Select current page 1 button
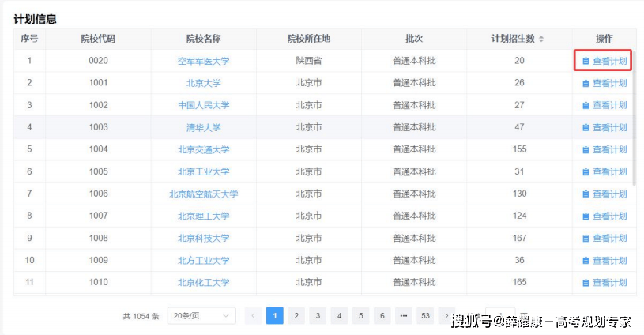 click(x=275, y=316)
